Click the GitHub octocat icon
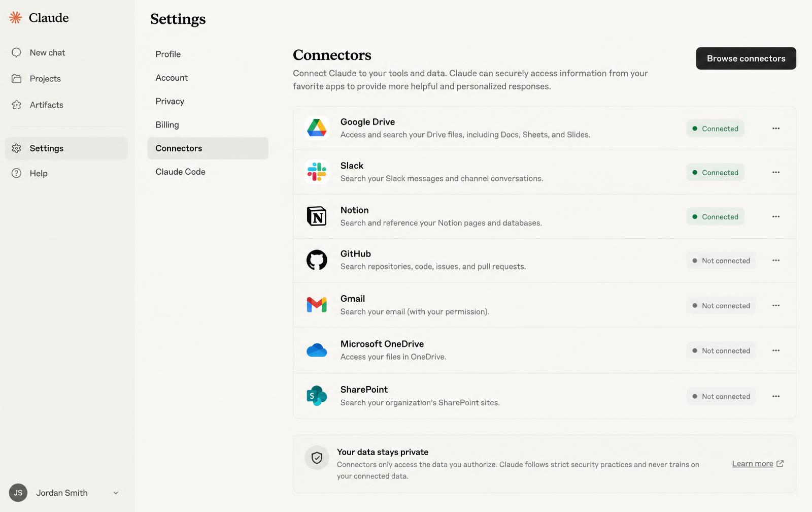 (x=317, y=260)
